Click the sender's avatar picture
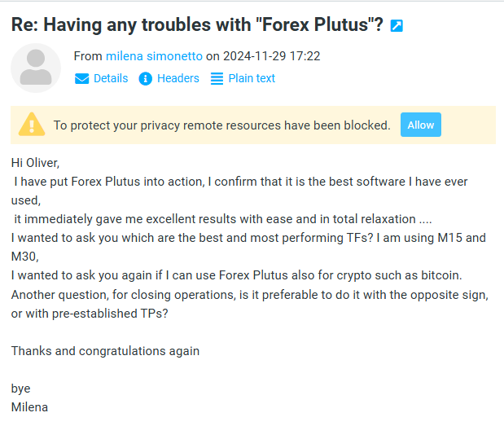This screenshot has height=426, width=504. (36, 68)
